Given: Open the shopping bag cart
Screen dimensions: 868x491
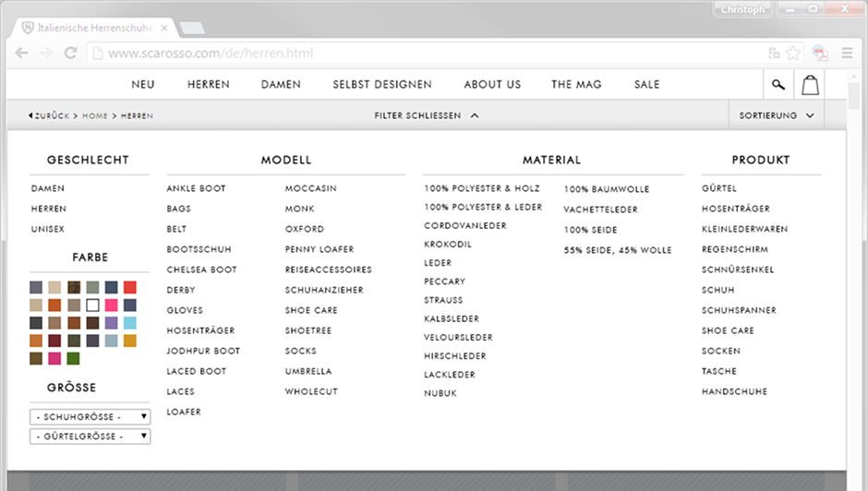Looking at the screenshot, I should coord(810,85).
